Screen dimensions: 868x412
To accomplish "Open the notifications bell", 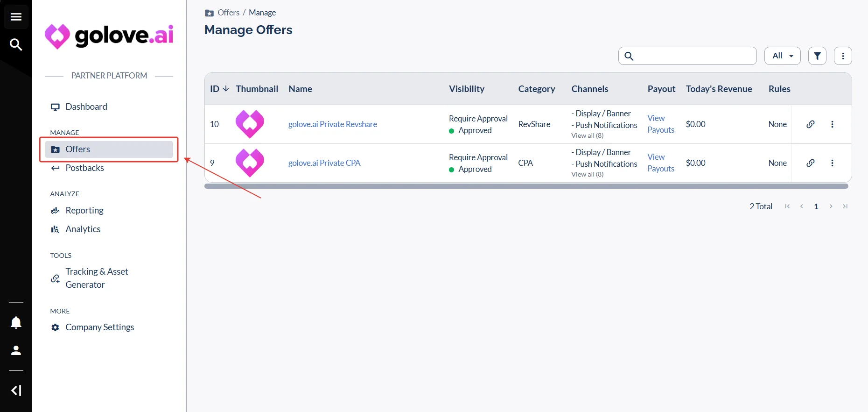I will [16, 323].
